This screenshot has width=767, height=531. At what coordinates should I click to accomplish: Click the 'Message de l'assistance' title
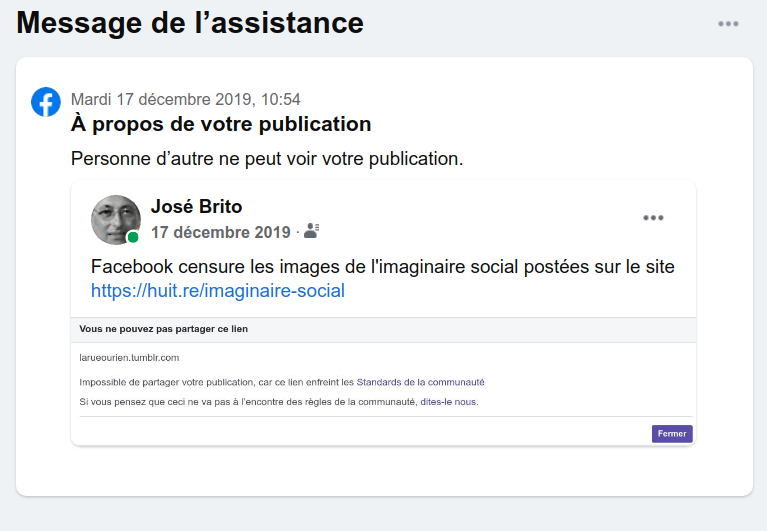[x=190, y=23]
